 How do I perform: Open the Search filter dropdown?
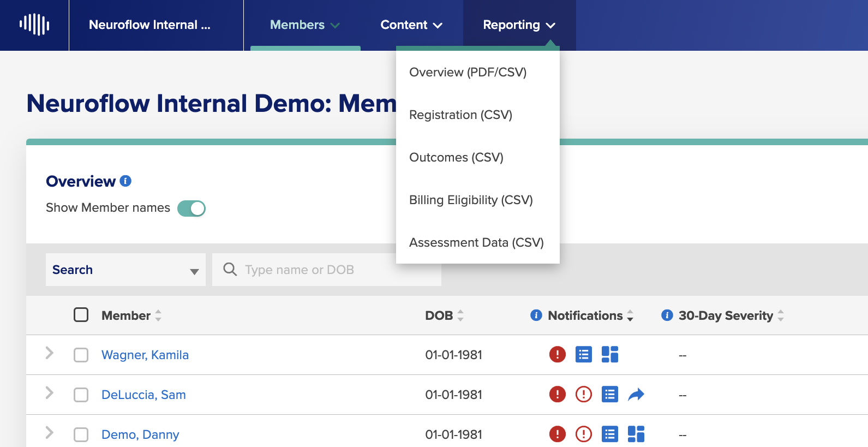(125, 270)
